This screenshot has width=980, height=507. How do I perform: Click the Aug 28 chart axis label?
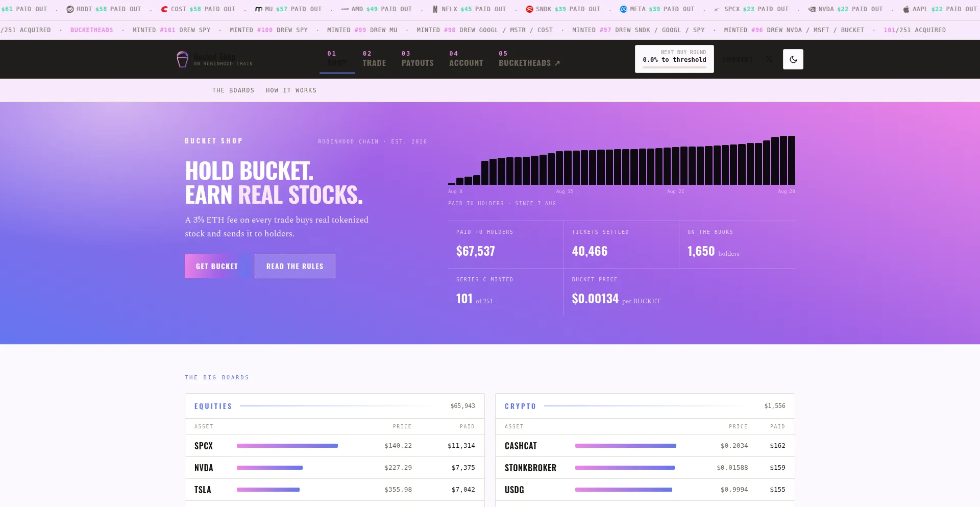coord(787,191)
